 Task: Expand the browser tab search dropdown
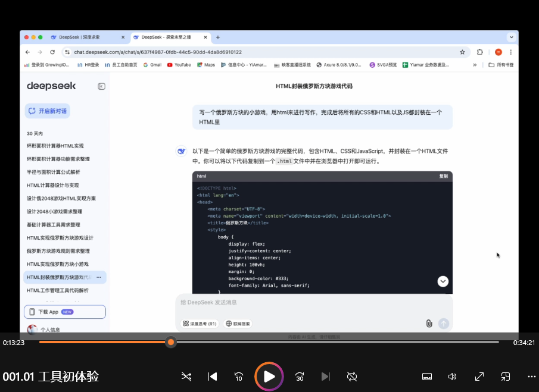511,37
